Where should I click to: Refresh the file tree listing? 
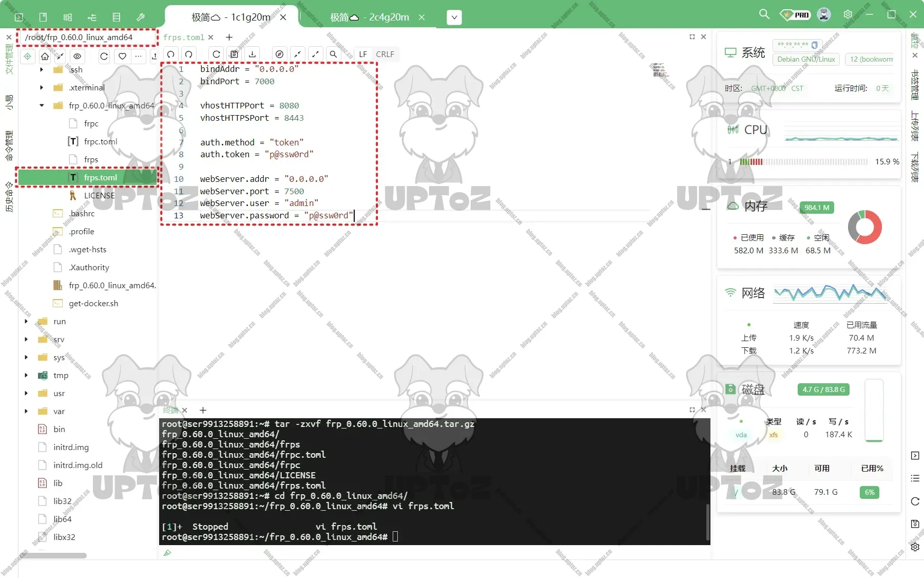click(x=104, y=56)
